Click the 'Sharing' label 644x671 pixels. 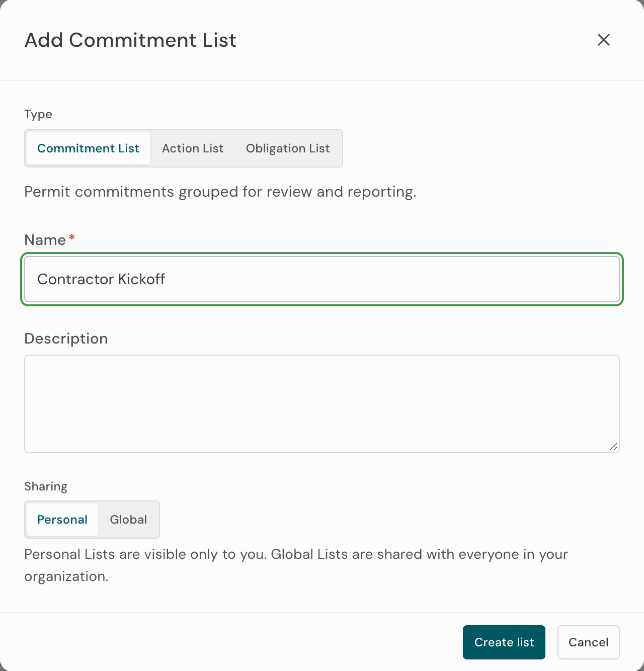click(46, 486)
